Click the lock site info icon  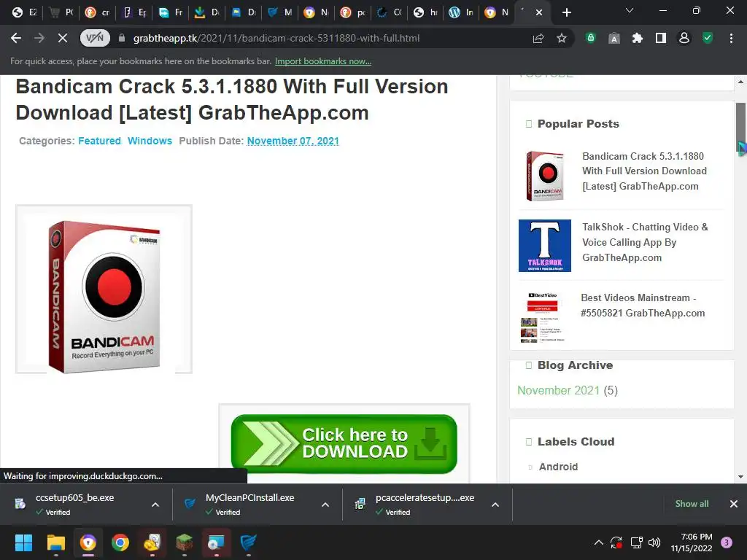click(122, 38)
